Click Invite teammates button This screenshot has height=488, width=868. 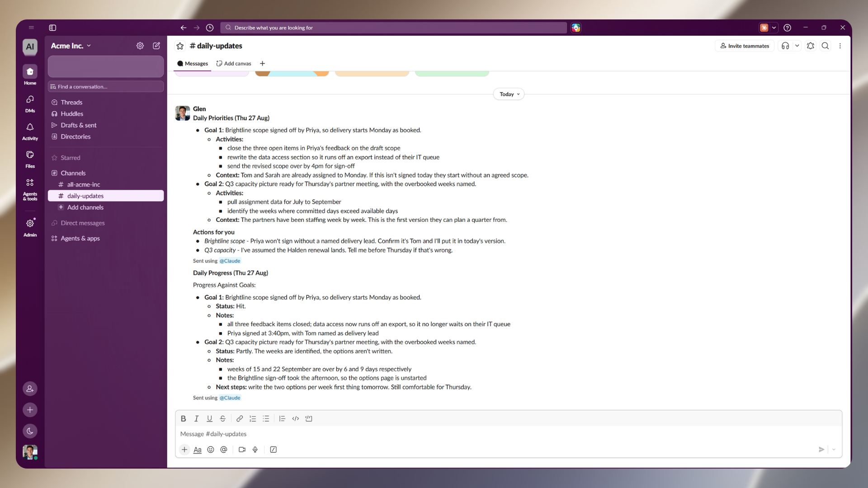[x=745, y=46]
